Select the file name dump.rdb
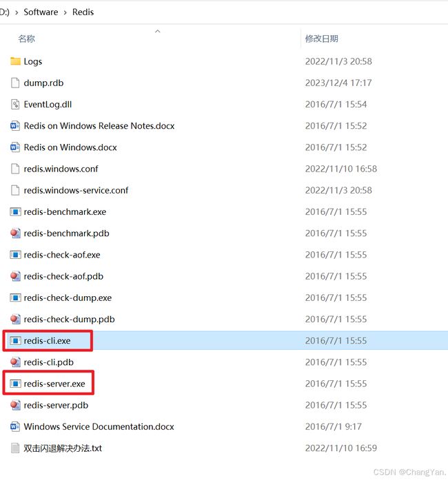The width and height of the screenshot is (448, 480). coord(43,83)
